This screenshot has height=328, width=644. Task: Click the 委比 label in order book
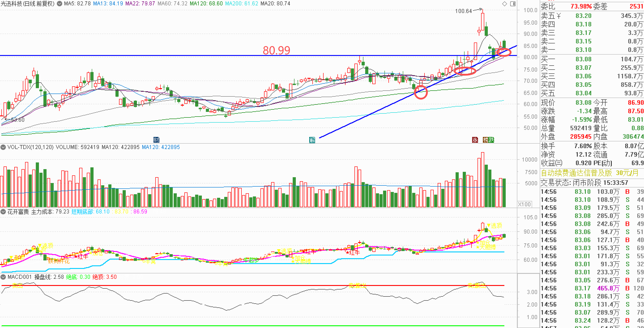[548, 6]
